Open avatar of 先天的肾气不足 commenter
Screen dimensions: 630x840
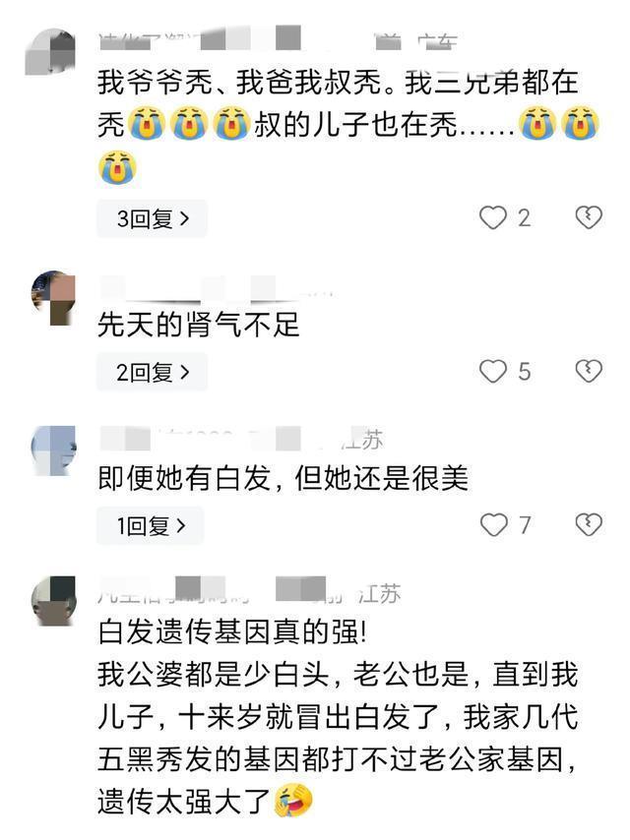pos(53,298)
